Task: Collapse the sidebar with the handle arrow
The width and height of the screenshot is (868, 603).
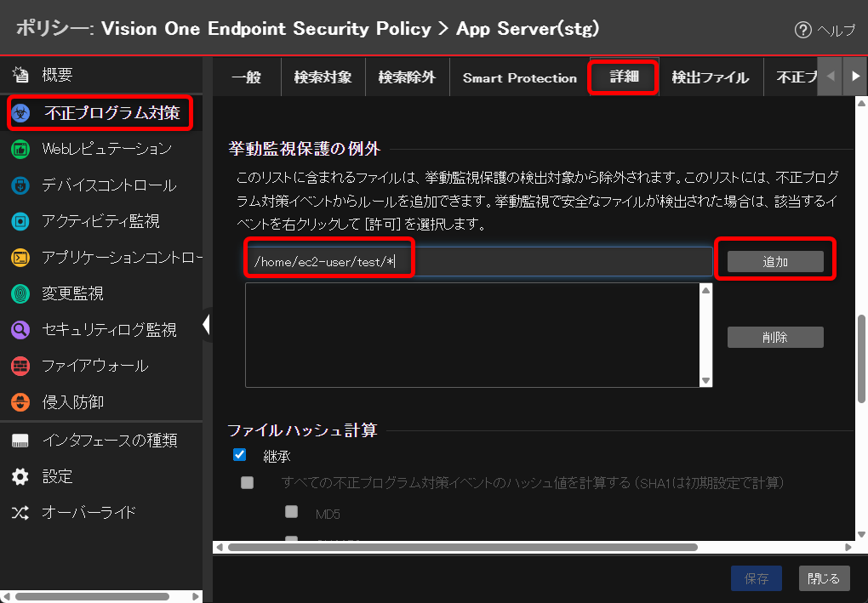Action: [207, 324]
